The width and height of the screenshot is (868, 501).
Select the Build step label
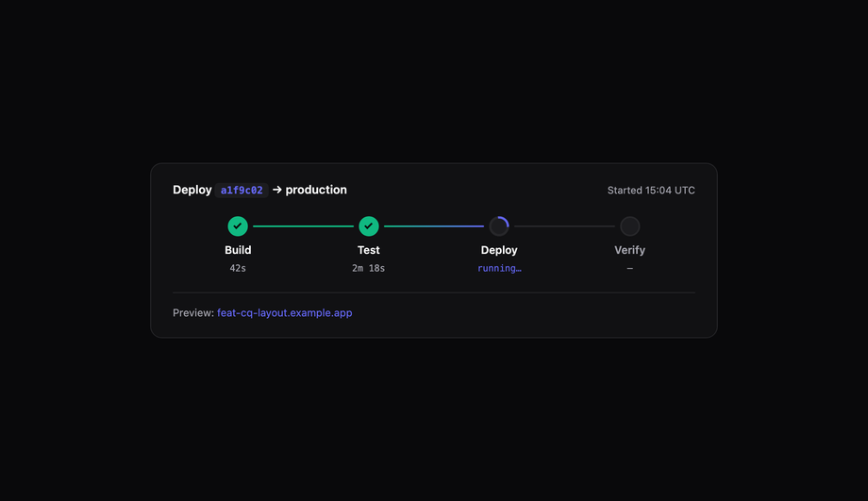pos(238,250)
